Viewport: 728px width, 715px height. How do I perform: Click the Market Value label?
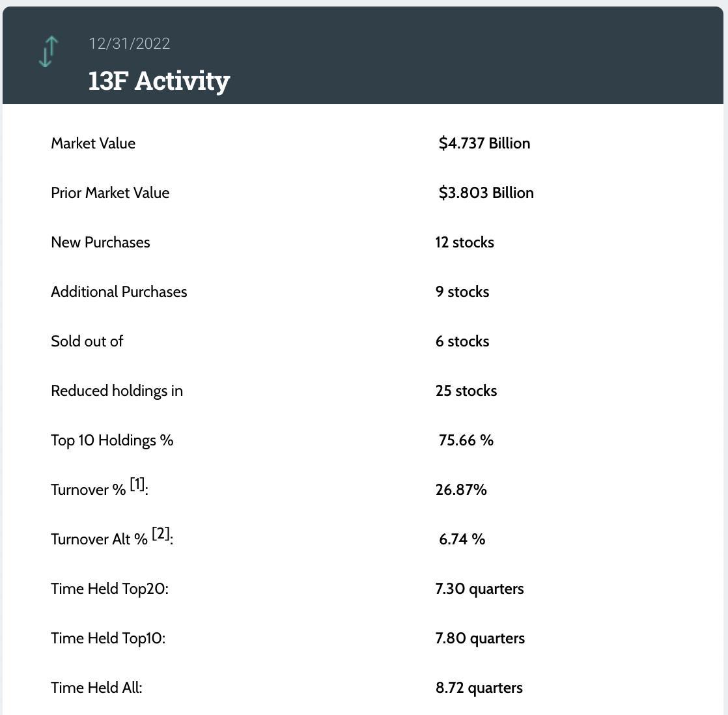[x=93, y=143]
